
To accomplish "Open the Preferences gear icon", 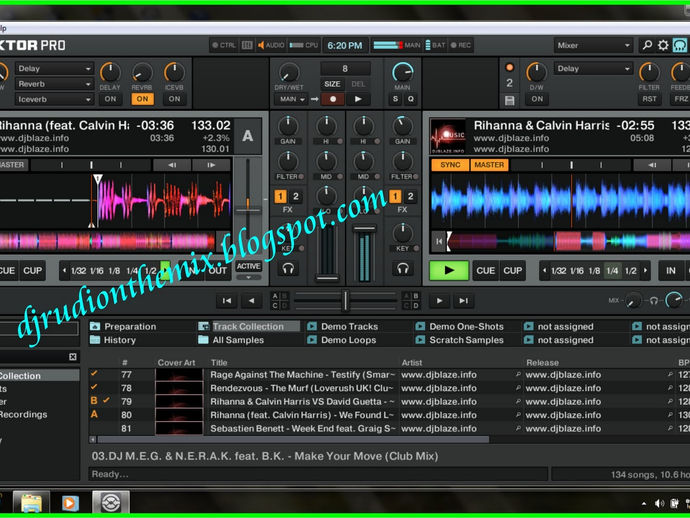I will [x=663, y=45].
